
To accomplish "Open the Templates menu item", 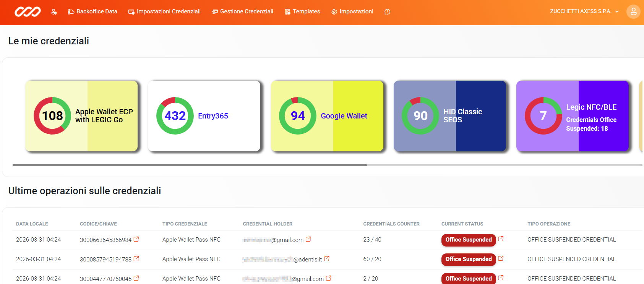I will (302, 11).
